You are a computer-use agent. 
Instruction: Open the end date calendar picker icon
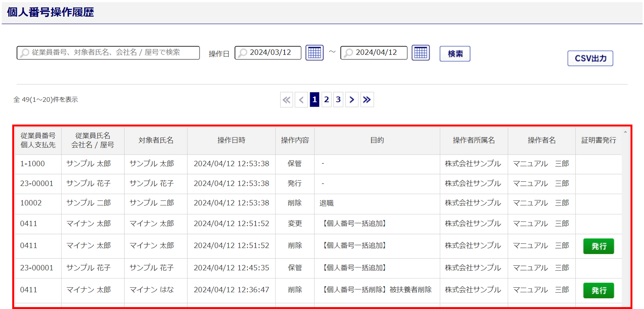click(x=421, y=53)
